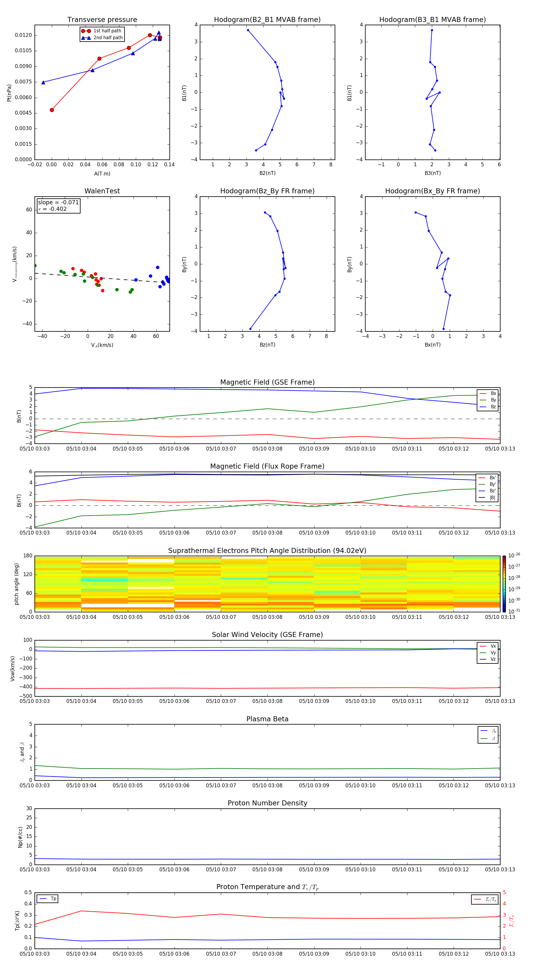This screenshot has width=535, height=980.
Task: Click the 'Hodogram(Bz_By FR frame)' title
Action: click(267, 191)
